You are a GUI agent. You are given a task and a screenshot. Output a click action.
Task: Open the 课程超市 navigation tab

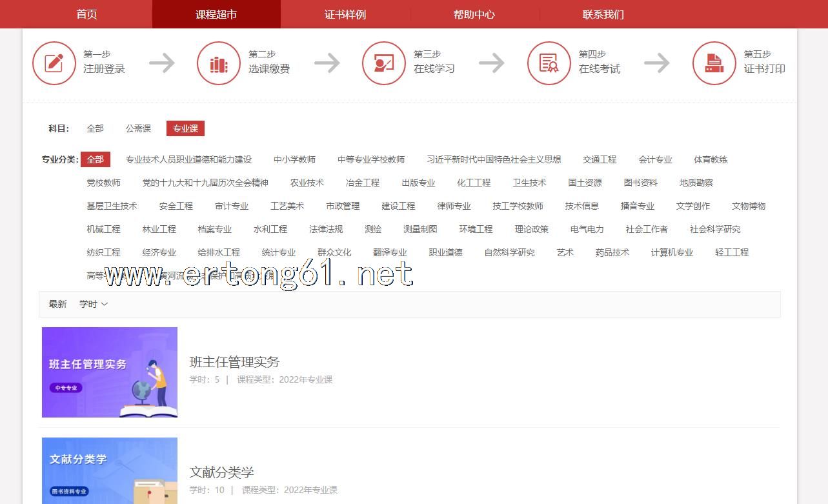tap(216, 14)
